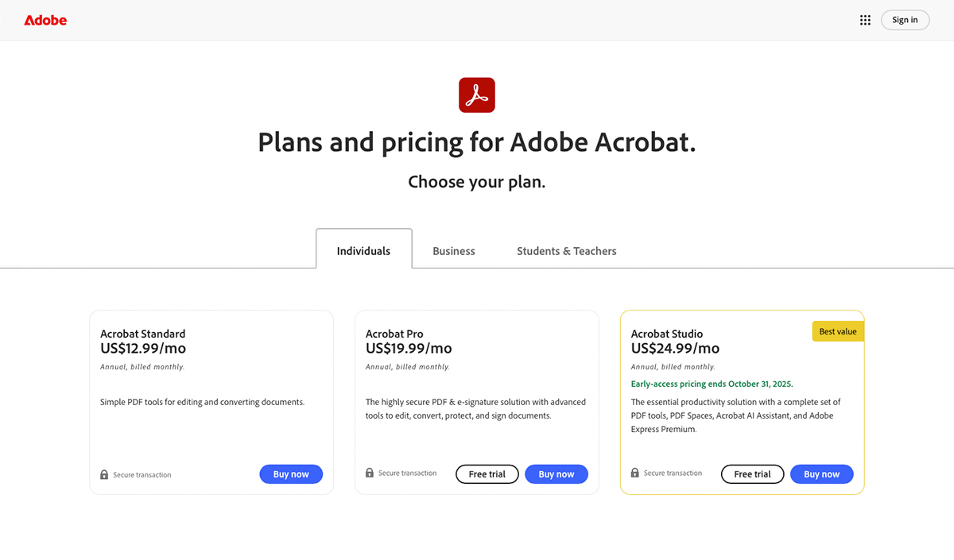Screen dimensions: 954x560
Task: Switch to the Business tab
Action: 453,250
